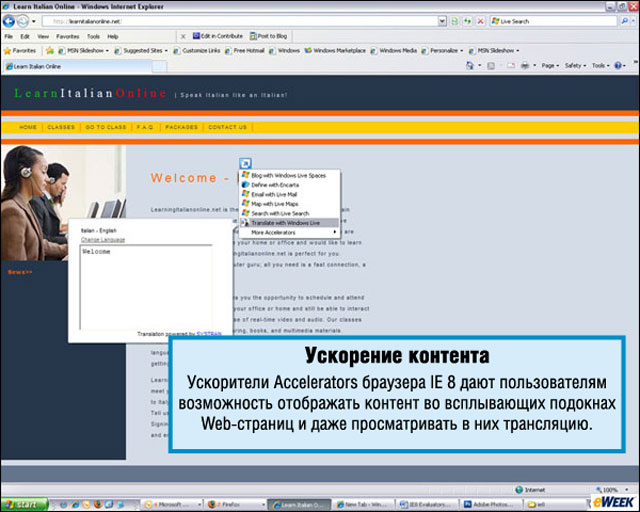Open CONTACT US navigation link

click(x=227, y=127)
